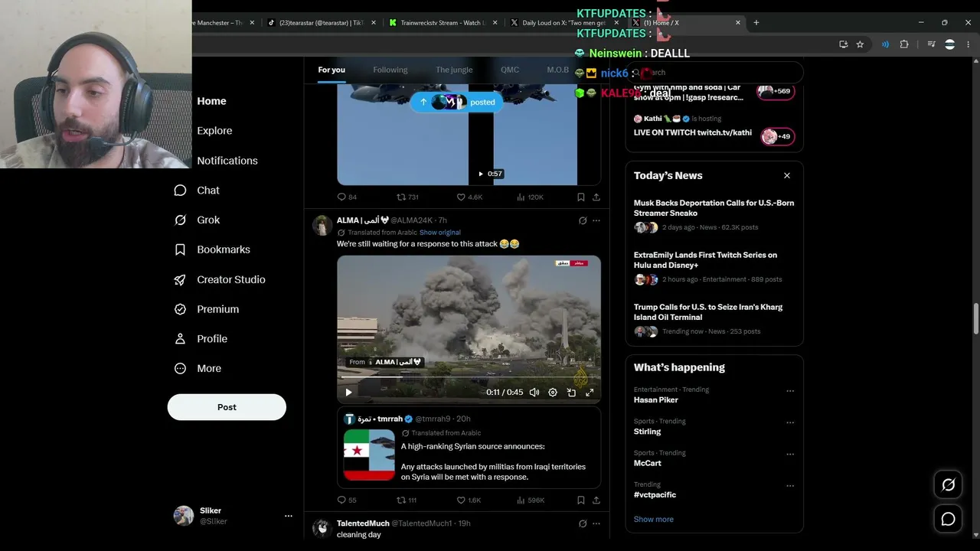This screenshot has height=551, width=980.
Task: Enter fullscreen on ALMA's video
Action: pos(590,393)
